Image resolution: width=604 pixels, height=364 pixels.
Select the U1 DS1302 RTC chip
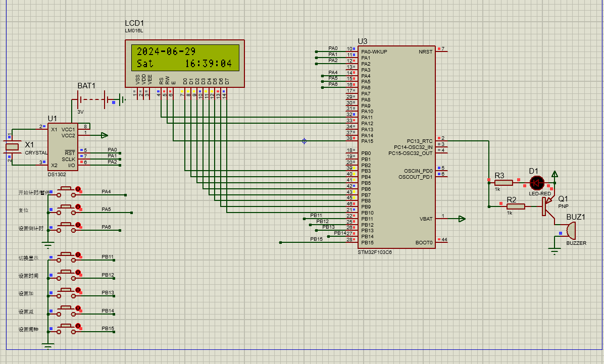click(63, 147)
